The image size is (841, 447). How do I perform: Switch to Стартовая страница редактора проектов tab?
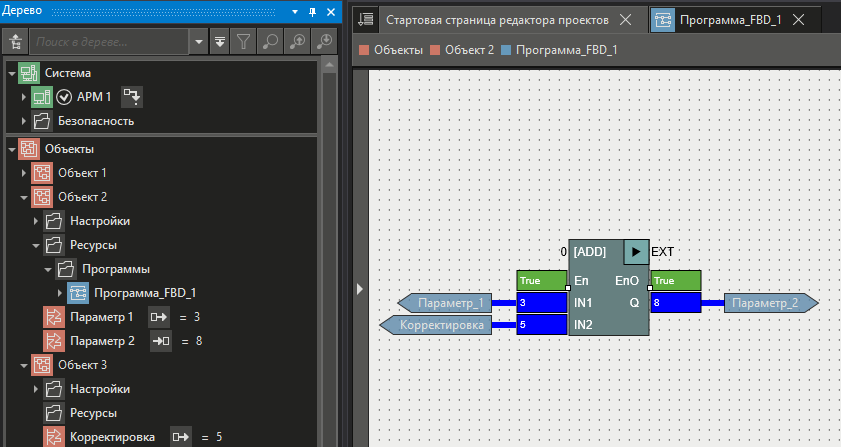point(497,20)
